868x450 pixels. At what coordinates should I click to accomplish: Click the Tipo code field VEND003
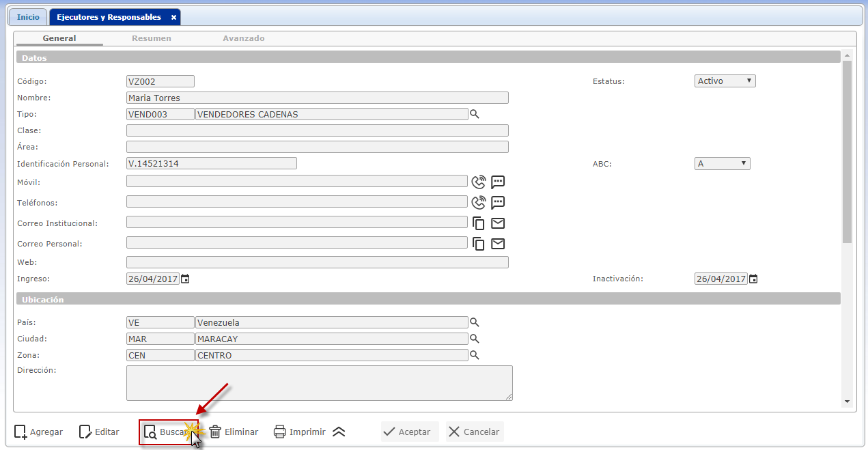(x=160, y=114)
